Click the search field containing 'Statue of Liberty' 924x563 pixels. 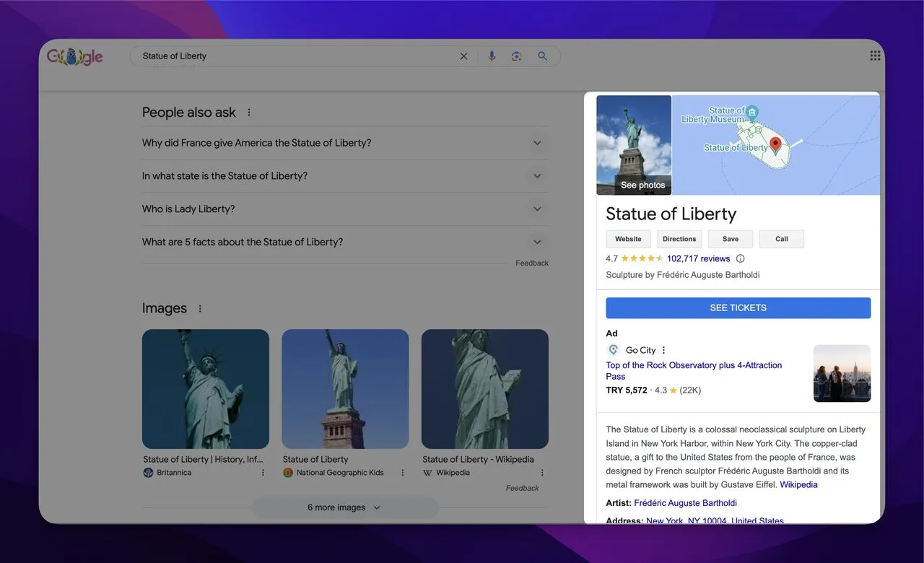tap(296, 56)
